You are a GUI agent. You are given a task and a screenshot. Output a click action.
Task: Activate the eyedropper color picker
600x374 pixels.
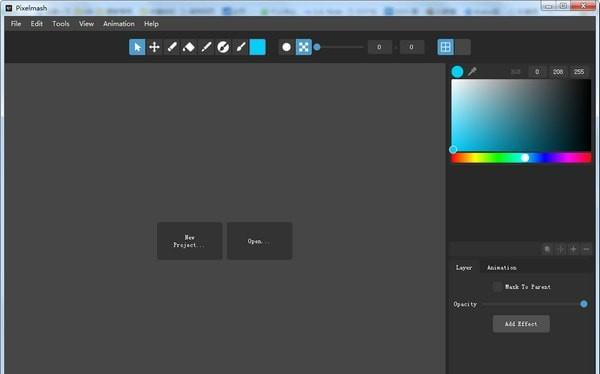pyautogui.click(x=472, y=72)
